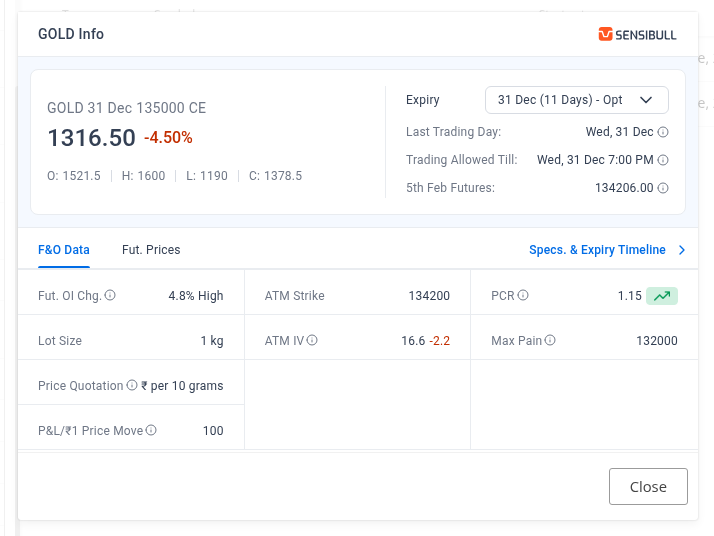Select the F&O Data tab
This screenshot has width=714, height=536.
pyautogui.click(x=64, y=250)
